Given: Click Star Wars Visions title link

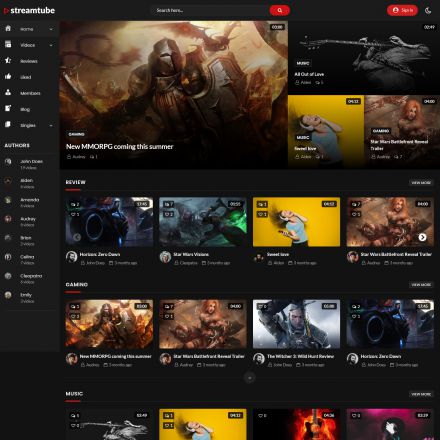Looking at the screenshot, I should [191, 254].
